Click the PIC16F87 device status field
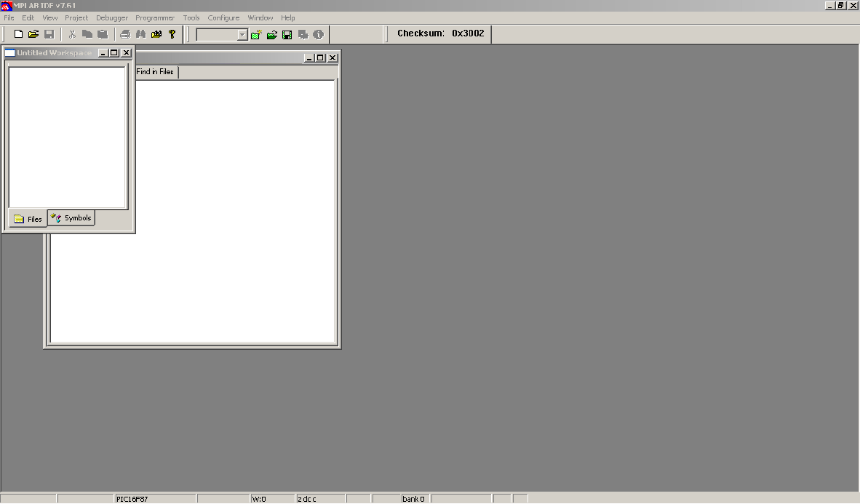Viewport: 860px width, 504px height. point(154,499)
